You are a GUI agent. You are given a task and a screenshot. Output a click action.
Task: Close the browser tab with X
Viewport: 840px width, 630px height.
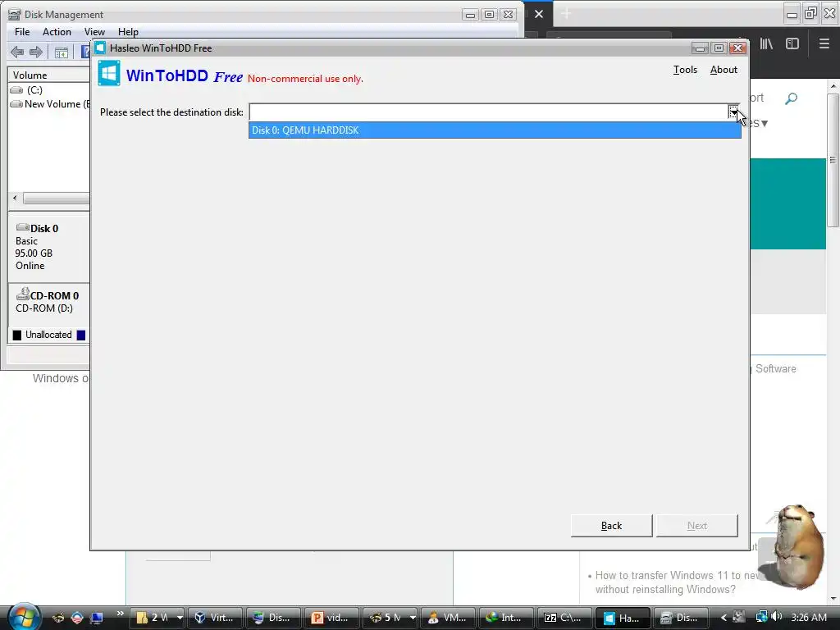539,14
